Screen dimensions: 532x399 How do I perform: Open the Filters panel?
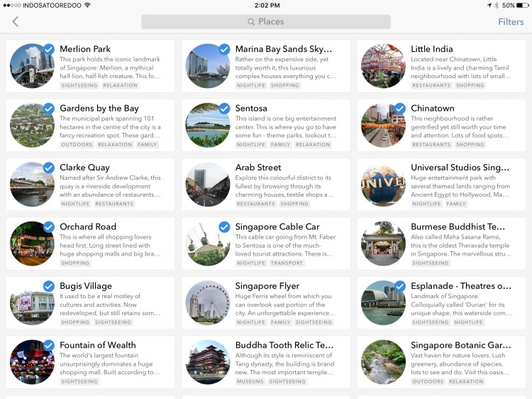510,22
